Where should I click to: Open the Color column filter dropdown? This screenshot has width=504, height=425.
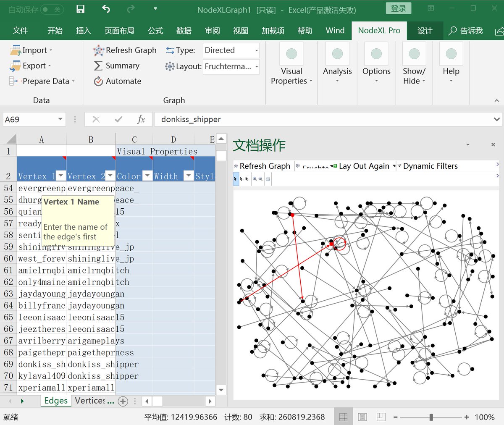147,176
